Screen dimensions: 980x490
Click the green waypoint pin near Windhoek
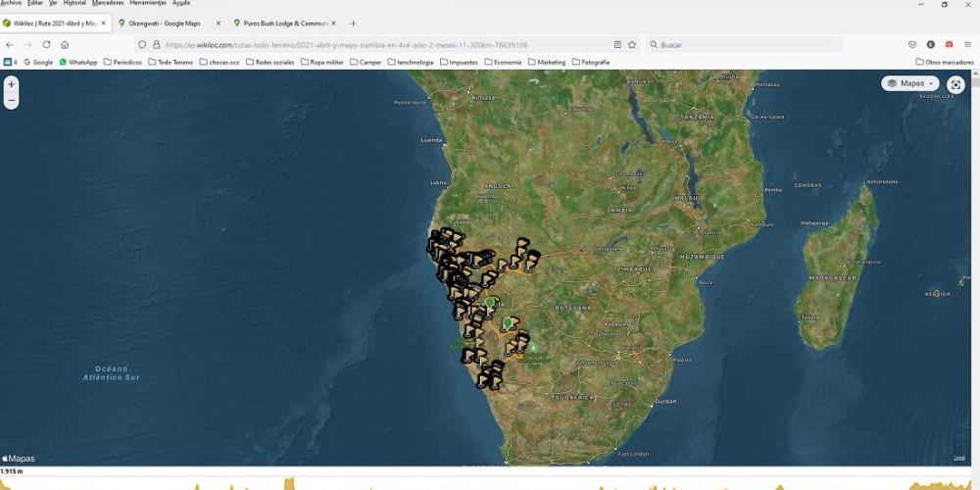click(x=489, y=303)
